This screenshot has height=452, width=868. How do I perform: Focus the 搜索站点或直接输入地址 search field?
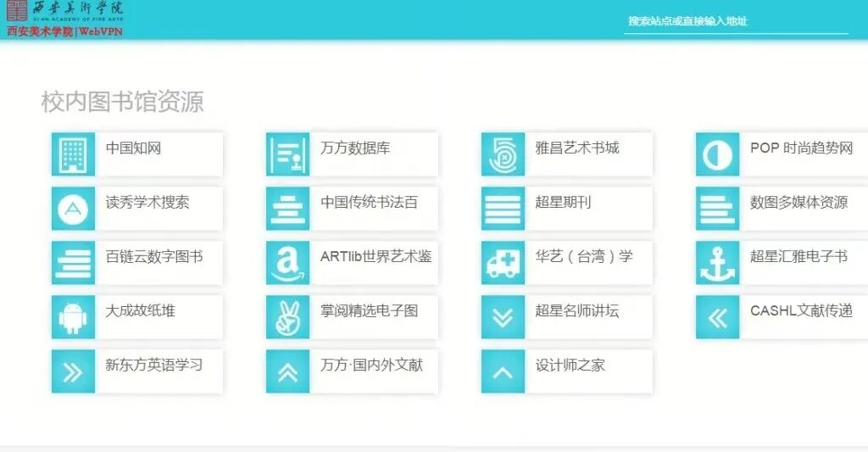(x=736, y=21)
